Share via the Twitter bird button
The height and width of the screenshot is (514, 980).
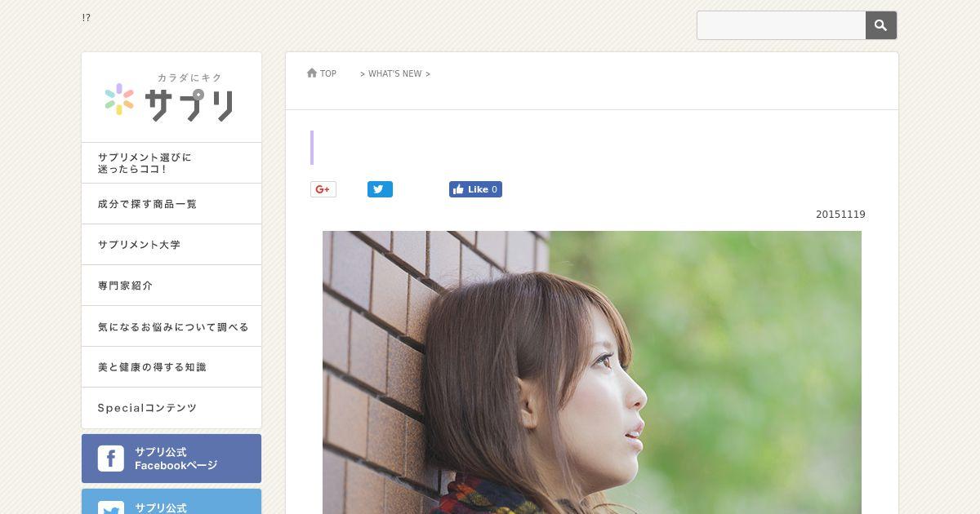click(x=380, y=189)
